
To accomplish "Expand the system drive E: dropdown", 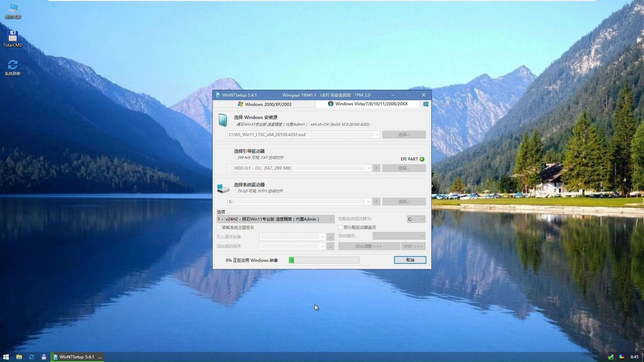I will (368, 202).
